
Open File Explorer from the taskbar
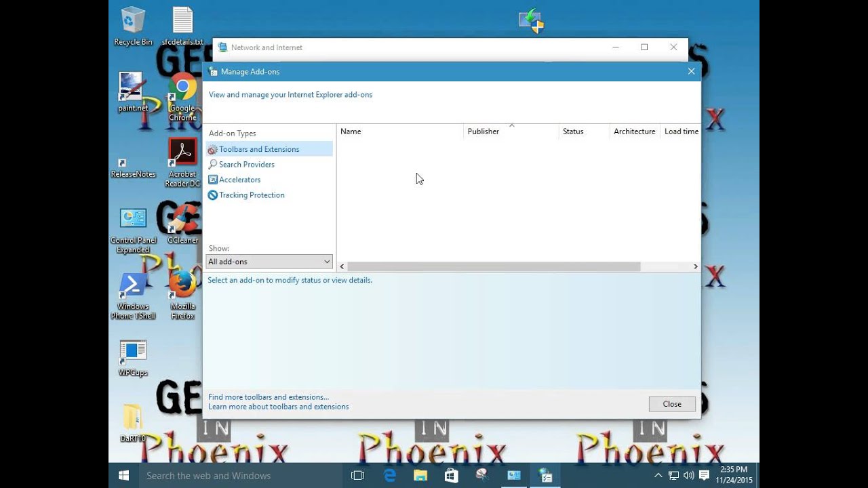420,476
